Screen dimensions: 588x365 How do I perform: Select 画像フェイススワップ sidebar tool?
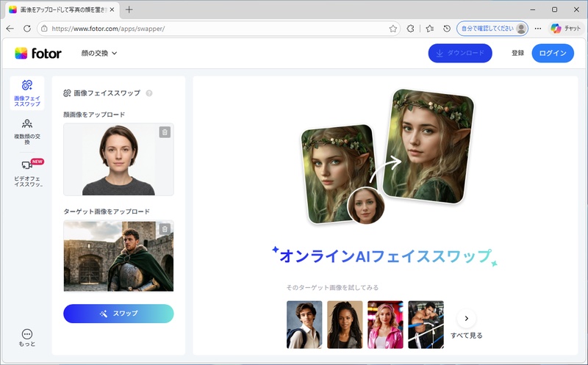pos(27,93)
